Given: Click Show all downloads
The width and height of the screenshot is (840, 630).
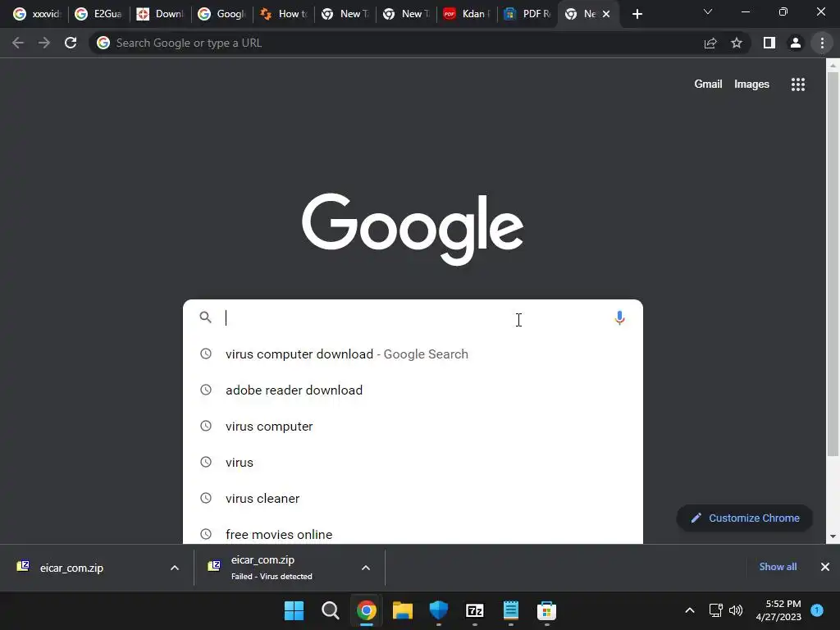Looking at the screenshot, I should tap(778, 567).
